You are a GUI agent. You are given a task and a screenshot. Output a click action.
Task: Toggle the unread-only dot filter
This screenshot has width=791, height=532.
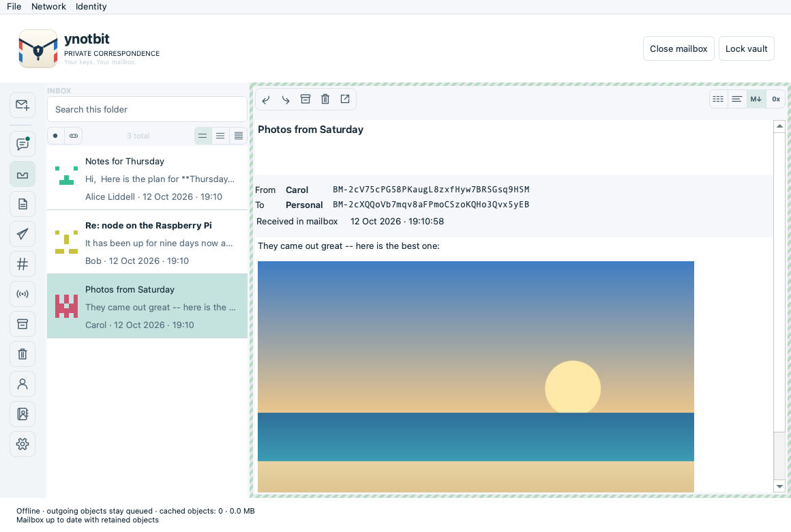(x=55, y=136)
